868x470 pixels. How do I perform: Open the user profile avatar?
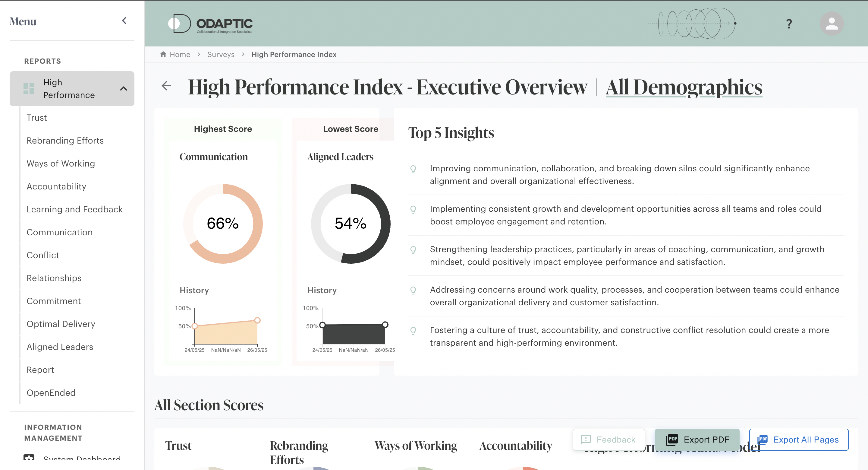(831, 24)
